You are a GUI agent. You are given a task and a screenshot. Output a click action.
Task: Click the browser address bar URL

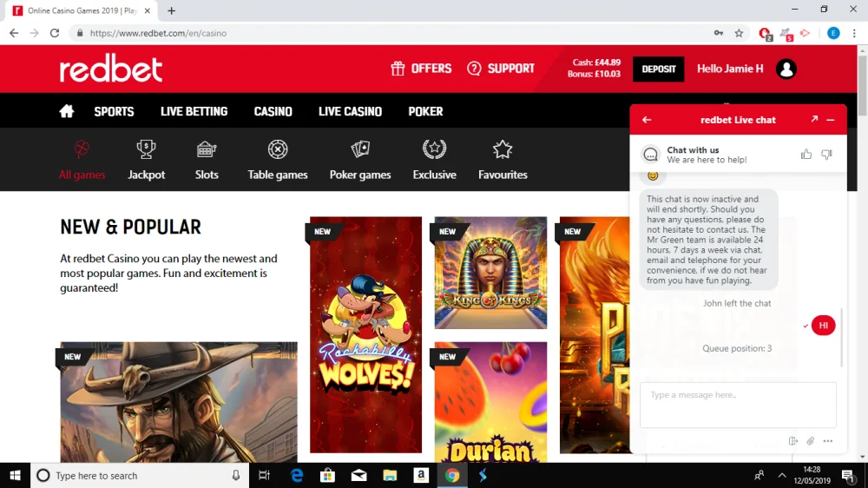[x=158, y=33]
